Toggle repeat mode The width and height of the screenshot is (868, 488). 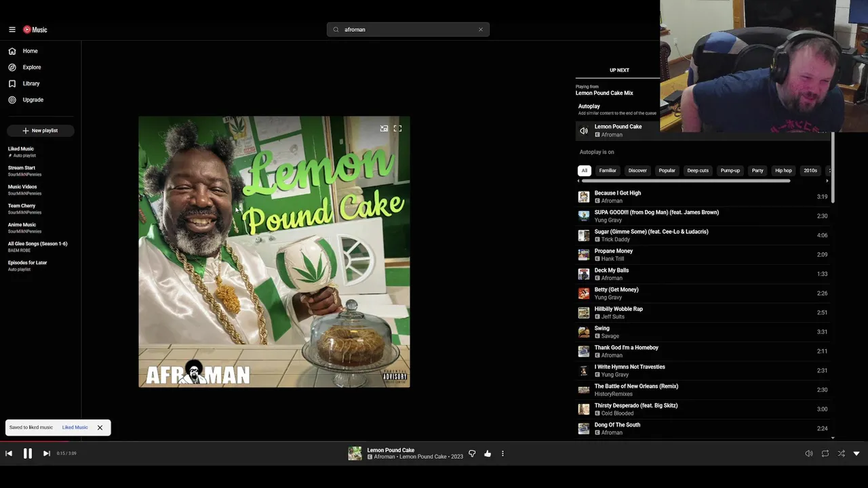tap(825, 453)
